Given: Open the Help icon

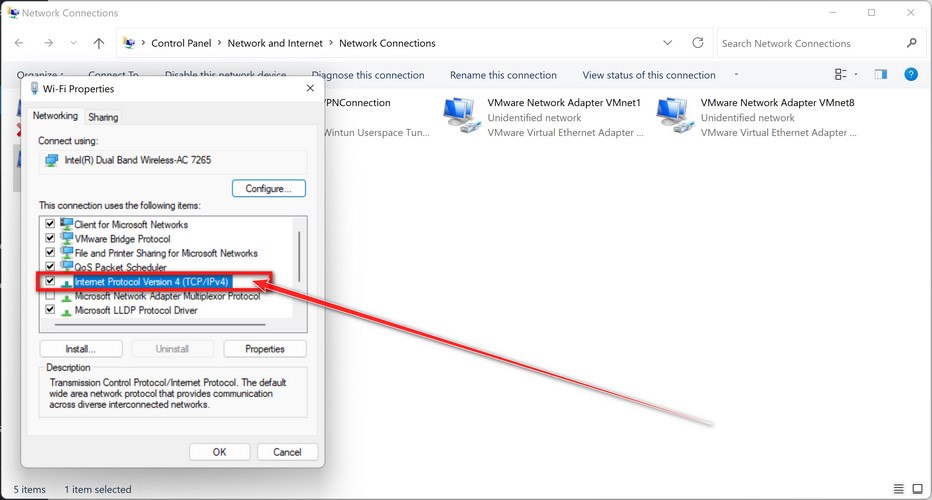Looking at the screenshot, I should 911,74.
